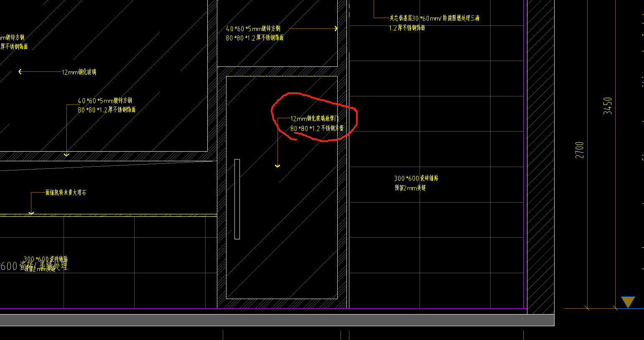This screenshot has height=340, width=644.
Task: Select 40*60*5mm镀锌方钢 text with downward leader line
Action: point(105,101)
